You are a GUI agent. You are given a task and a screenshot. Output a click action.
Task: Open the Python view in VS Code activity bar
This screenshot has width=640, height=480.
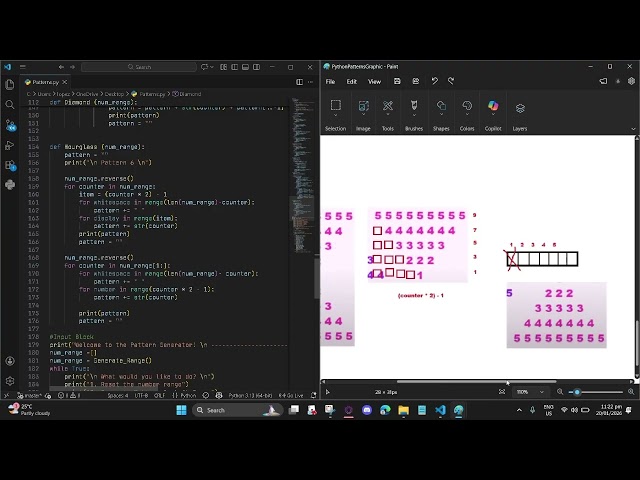click(10, 185)
